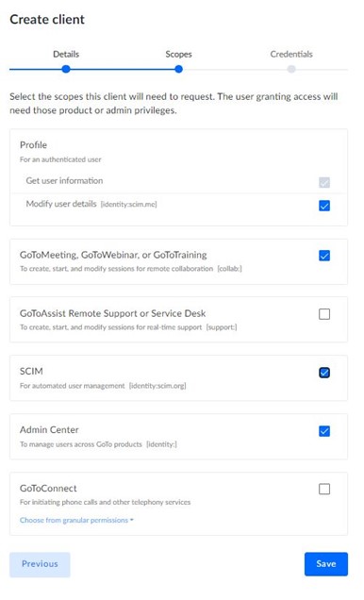Click the [identity:scim.org] scope tag
Image resolution: width=364 pixels, height=600 pixels.
click(157, 386)
